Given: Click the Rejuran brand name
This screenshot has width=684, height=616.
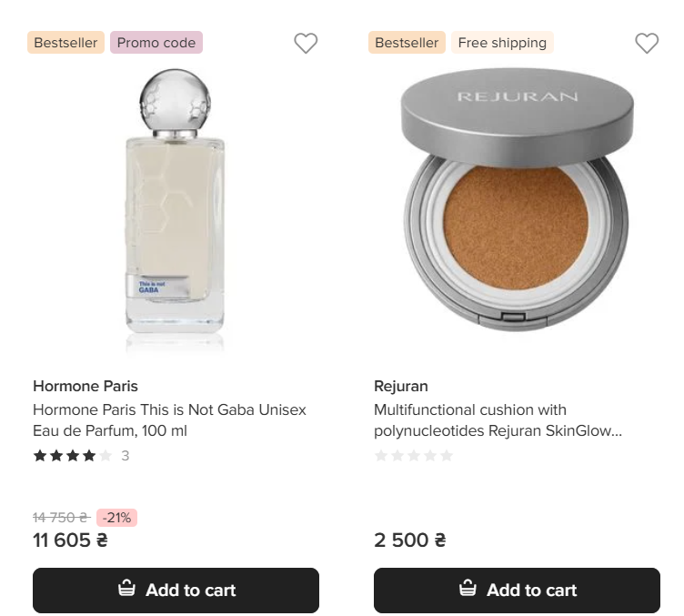Looking at the screenshot, I should pyautogui.click(x=401, y=386).
